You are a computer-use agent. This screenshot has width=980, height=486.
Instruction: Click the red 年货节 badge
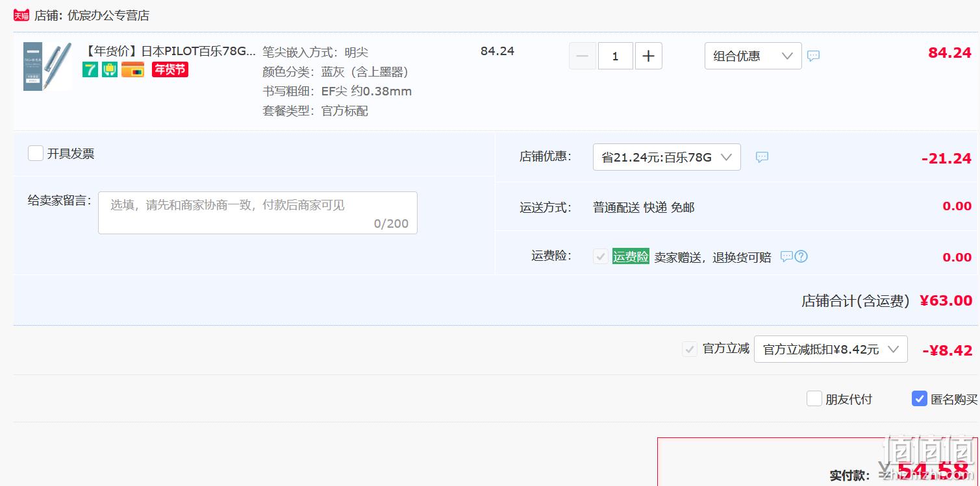pos(170,69)
